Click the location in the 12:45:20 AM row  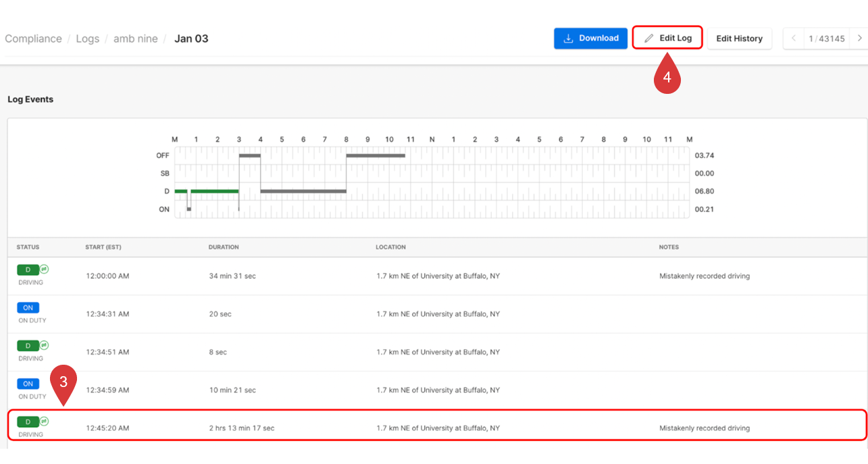[x=438, y=428]
